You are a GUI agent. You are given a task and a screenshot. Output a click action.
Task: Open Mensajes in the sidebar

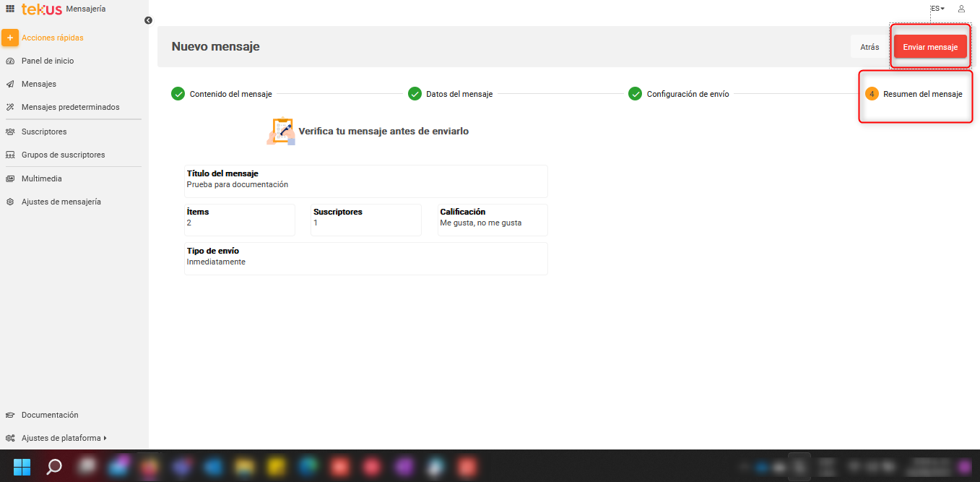tap(39, 84)
